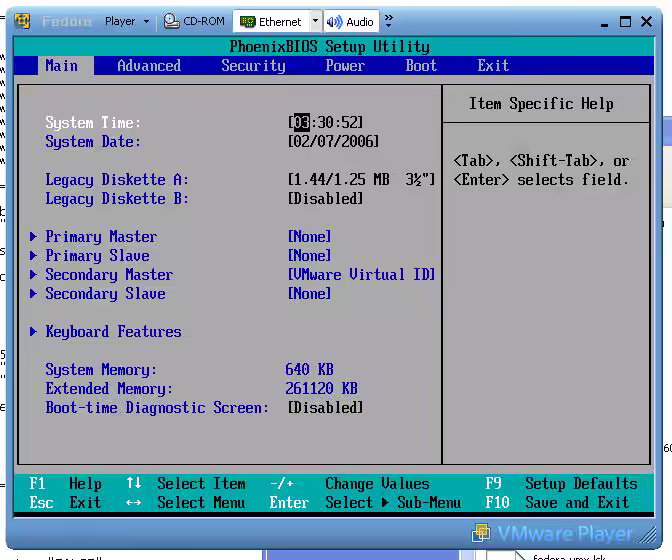Viewport: 672px width, 560px height.
Task: Click the CD-ROM device icon
Action: [171, 21]
